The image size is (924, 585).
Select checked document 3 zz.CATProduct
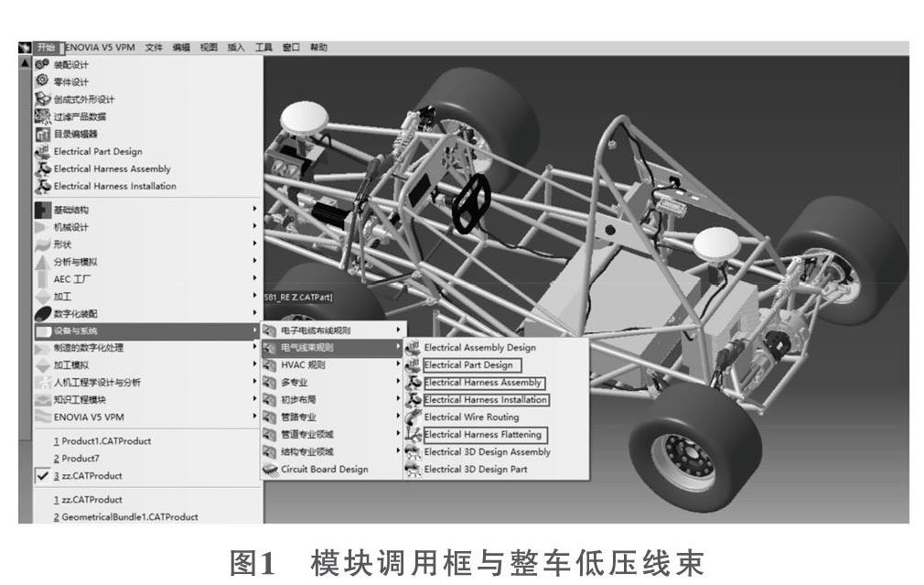tap(87, 476)
